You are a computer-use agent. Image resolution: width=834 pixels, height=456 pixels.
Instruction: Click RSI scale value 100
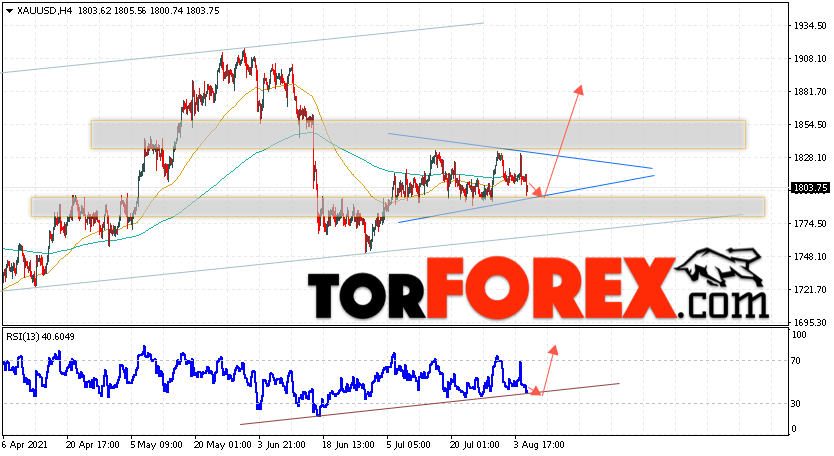(x=799, y=335)
